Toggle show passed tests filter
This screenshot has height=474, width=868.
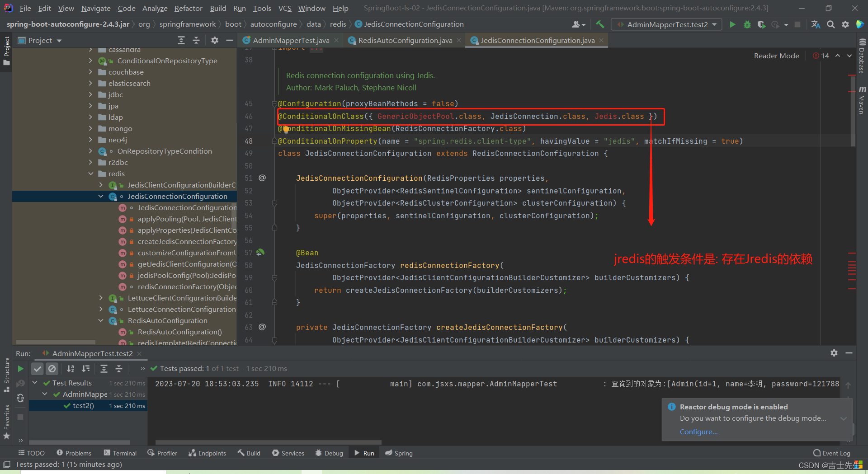[38, 369]
